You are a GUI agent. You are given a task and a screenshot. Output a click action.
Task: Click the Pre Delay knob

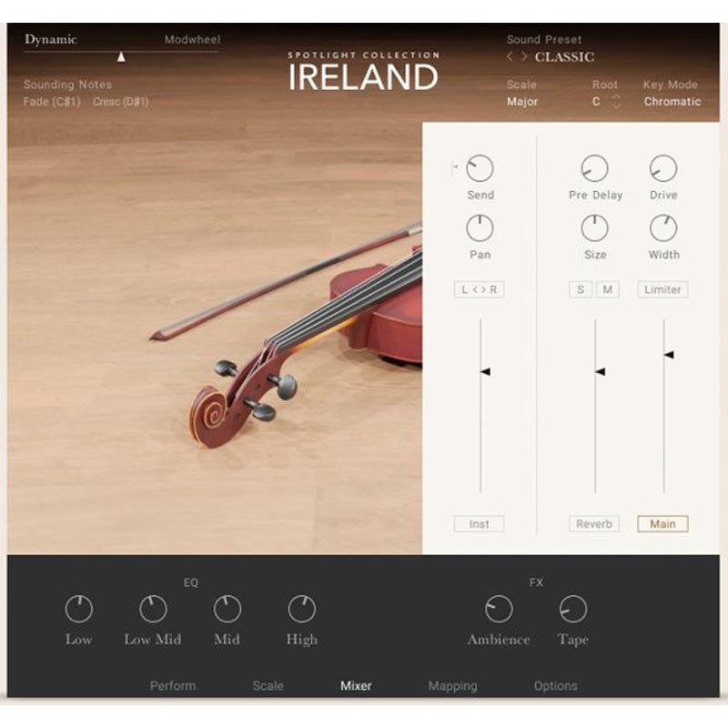click(x=596, y=168)
